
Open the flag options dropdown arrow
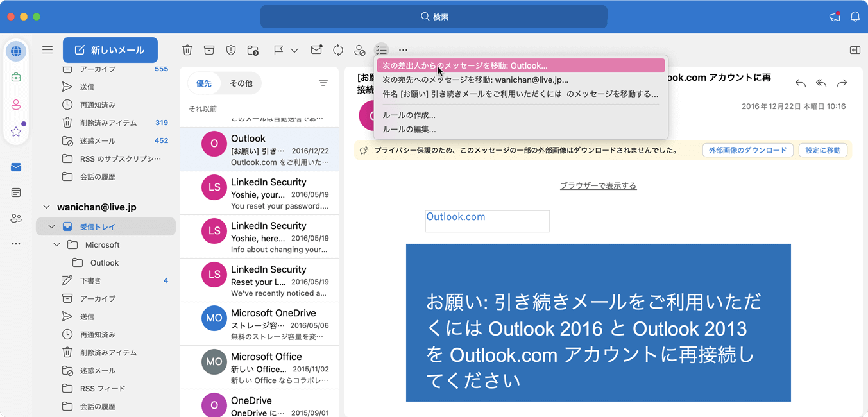(x=294, y=50)
